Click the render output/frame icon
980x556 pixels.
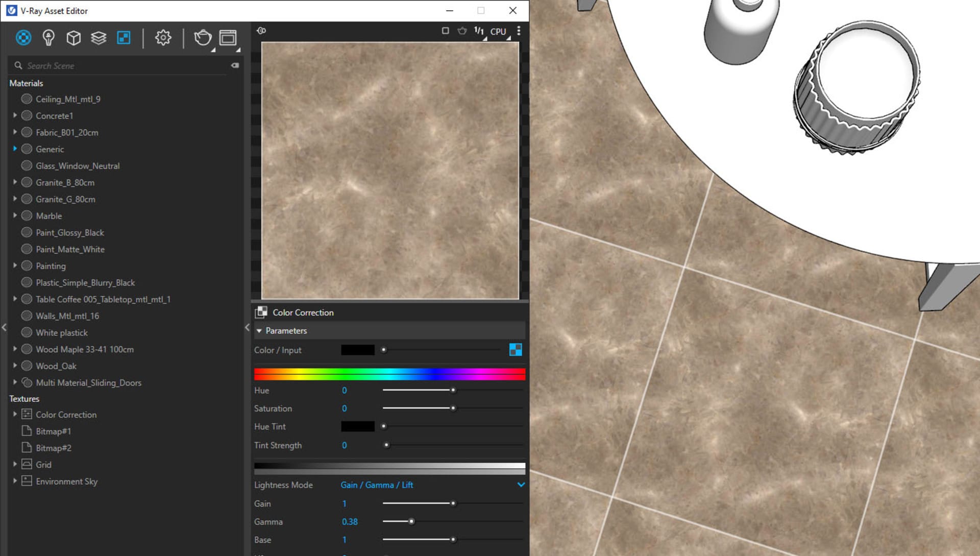[228, 37]
